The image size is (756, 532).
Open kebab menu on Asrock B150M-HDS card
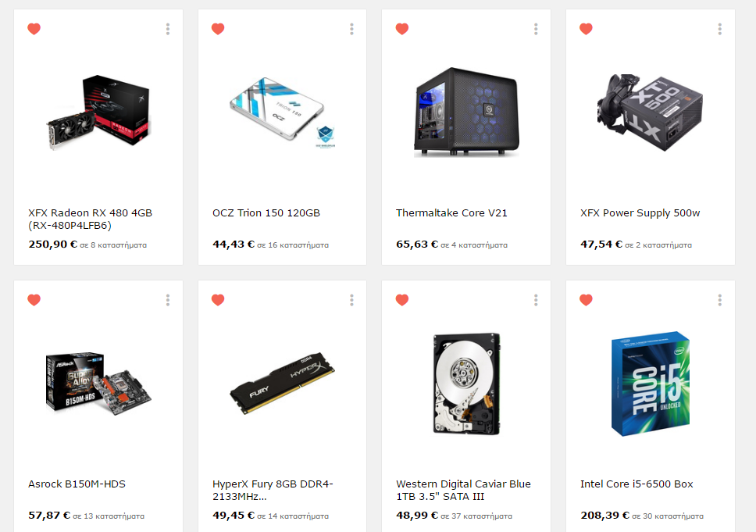point(168,300)
